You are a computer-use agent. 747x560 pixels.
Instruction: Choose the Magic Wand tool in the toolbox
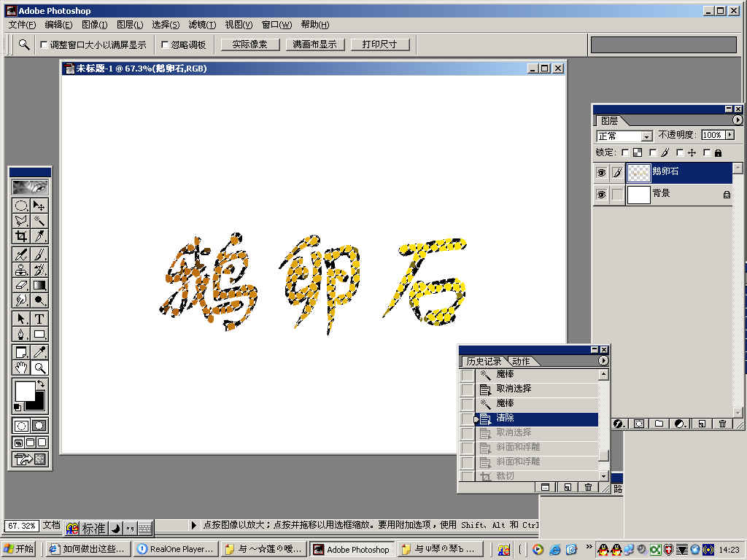coord(39,220)
